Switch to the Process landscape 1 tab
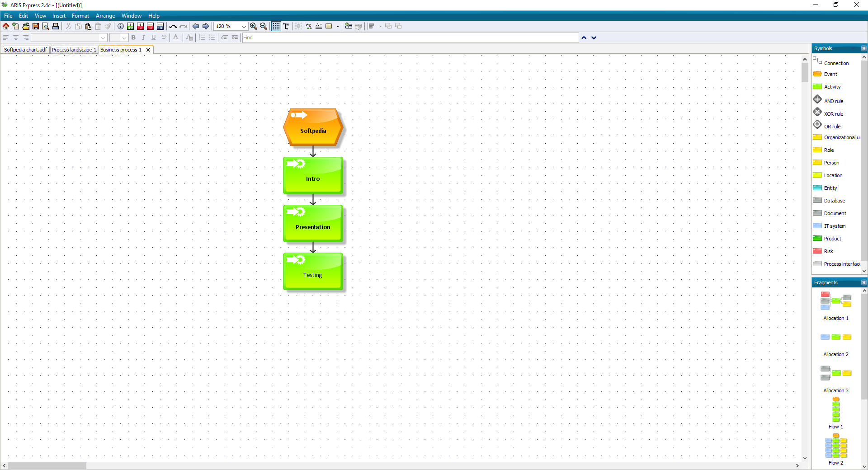Image resolution: width=868 pixels, height=470 pixels. (x=74, y=50)
